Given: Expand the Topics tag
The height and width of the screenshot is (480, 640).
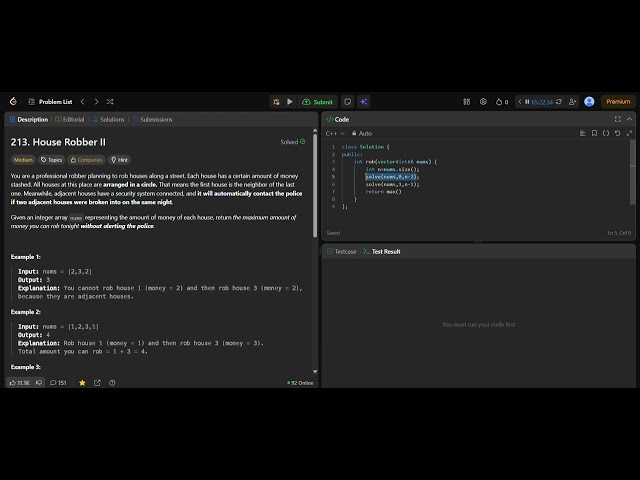Looking at the screenshot, I should (51, 160).
